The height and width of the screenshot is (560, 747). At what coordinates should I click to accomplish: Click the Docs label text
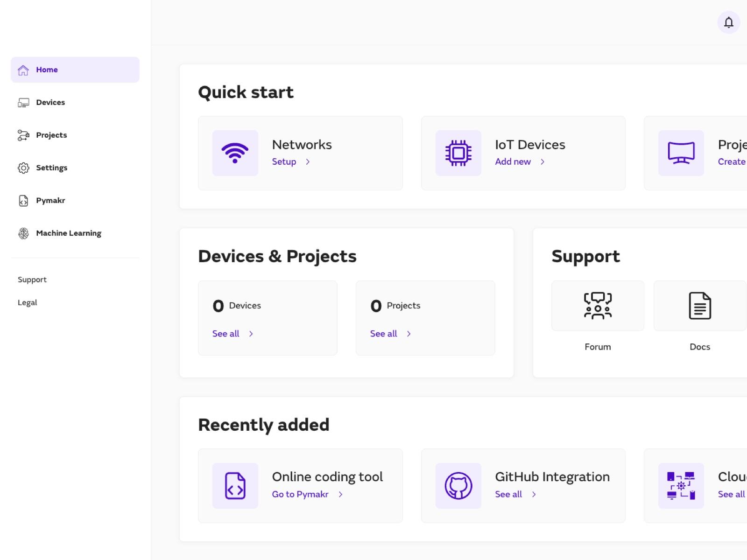click(700, 347)
